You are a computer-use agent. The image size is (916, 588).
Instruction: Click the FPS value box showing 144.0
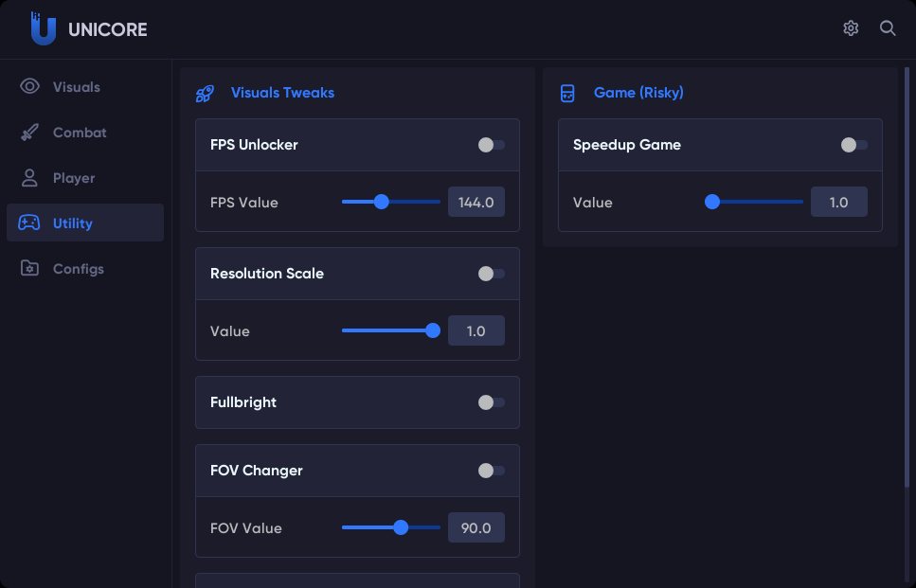pos(476,201)
